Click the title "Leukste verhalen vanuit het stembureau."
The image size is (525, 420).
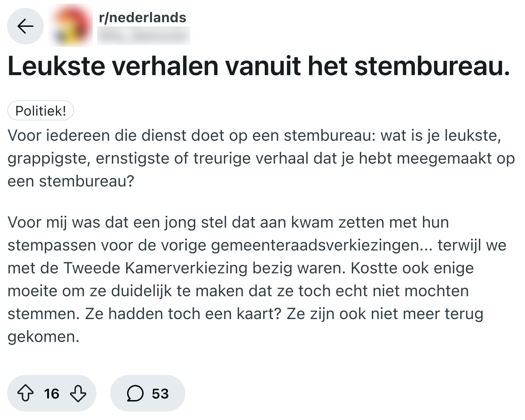tap(258, 66)
